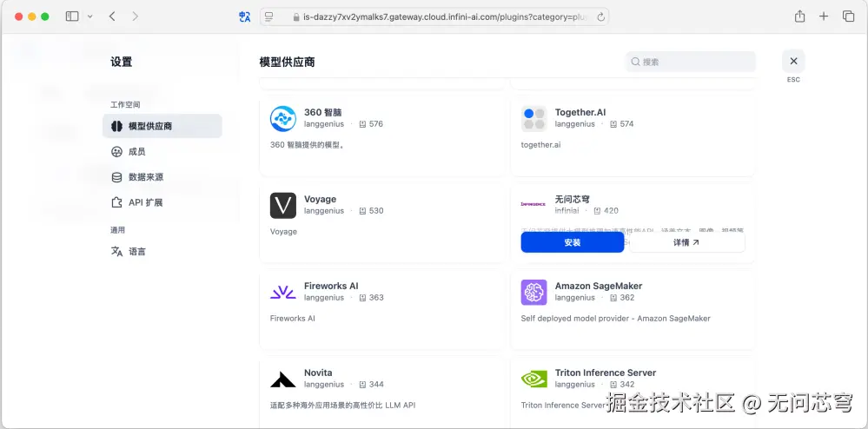Image resolution: width=868 pixels, height=429 pixels.
Task: Open the Amazon SageMaker plugin title
Action: tap(599, 287)
